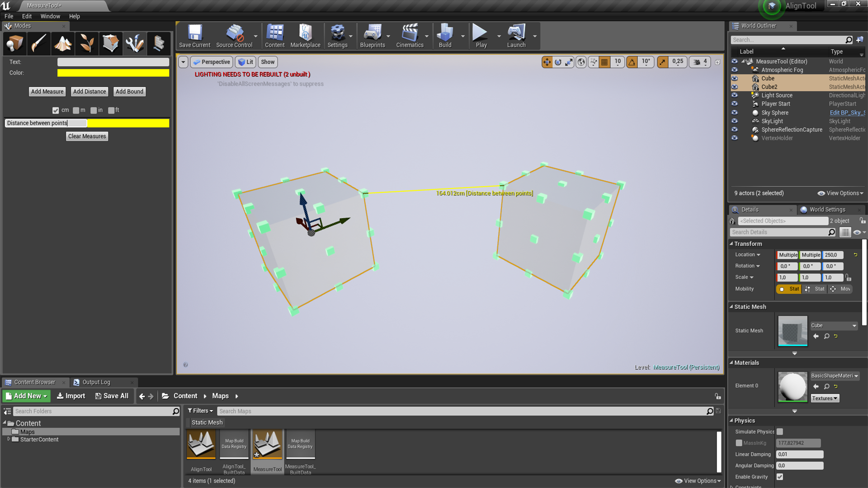
Task: Select the MeasureTool asset thumbnail
Action: coord(267,444)
